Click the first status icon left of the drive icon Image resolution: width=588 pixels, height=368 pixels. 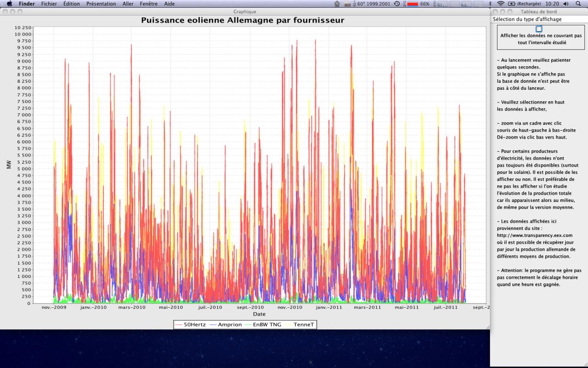click(338, 4)
